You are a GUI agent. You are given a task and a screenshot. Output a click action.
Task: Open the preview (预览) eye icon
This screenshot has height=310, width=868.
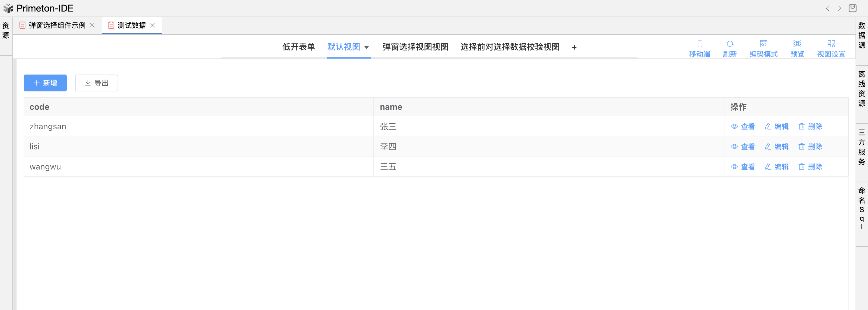(x=797, y=44)
